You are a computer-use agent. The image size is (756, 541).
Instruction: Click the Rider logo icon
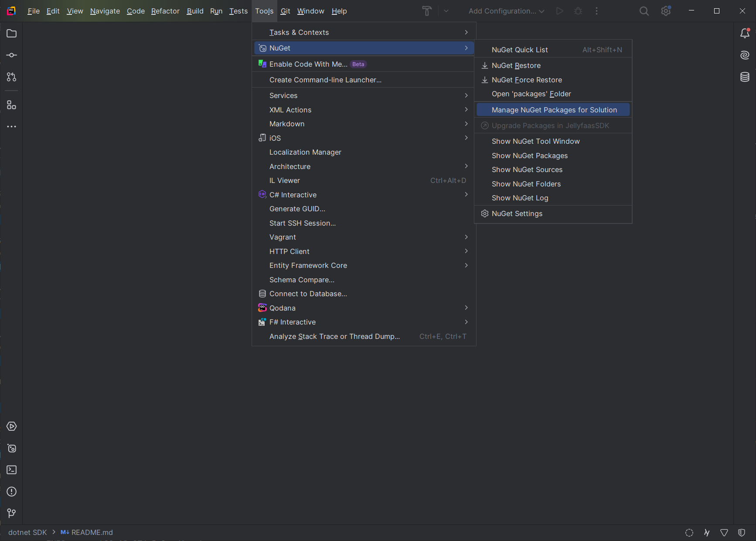pos(11,11)
